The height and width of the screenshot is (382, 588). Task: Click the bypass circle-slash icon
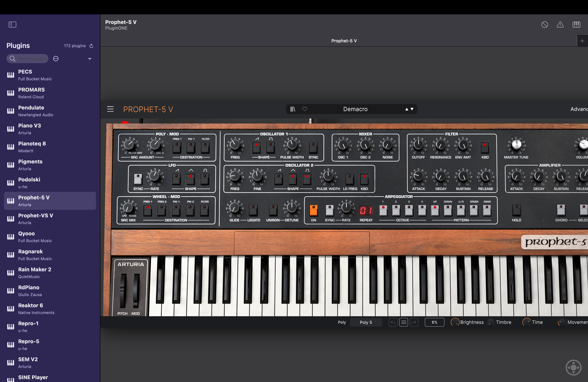pos(544,24)
